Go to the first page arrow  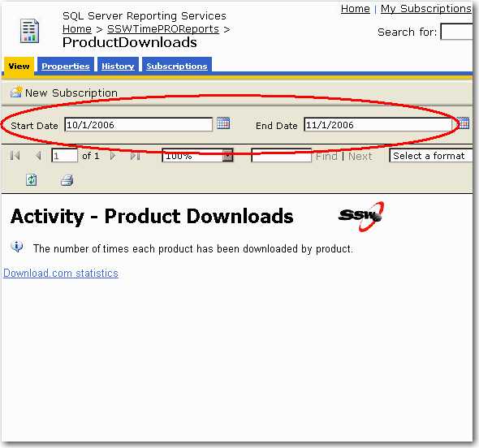coord(15,156)
